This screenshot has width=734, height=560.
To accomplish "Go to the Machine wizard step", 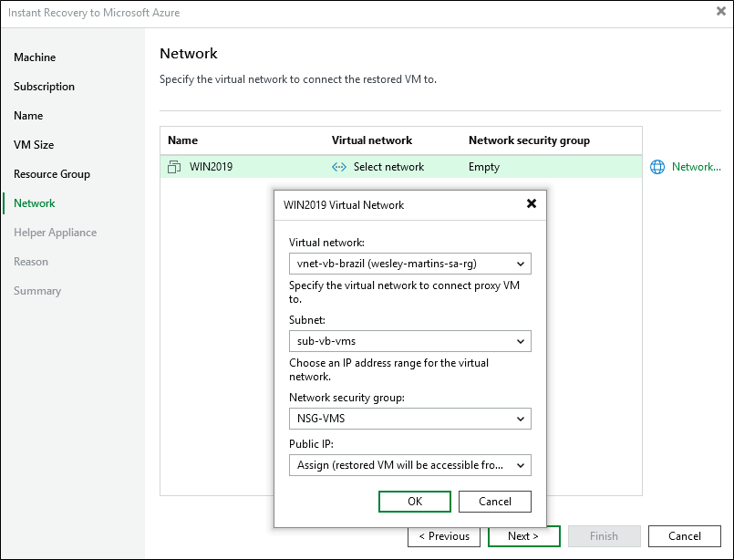I will (35, 57).
